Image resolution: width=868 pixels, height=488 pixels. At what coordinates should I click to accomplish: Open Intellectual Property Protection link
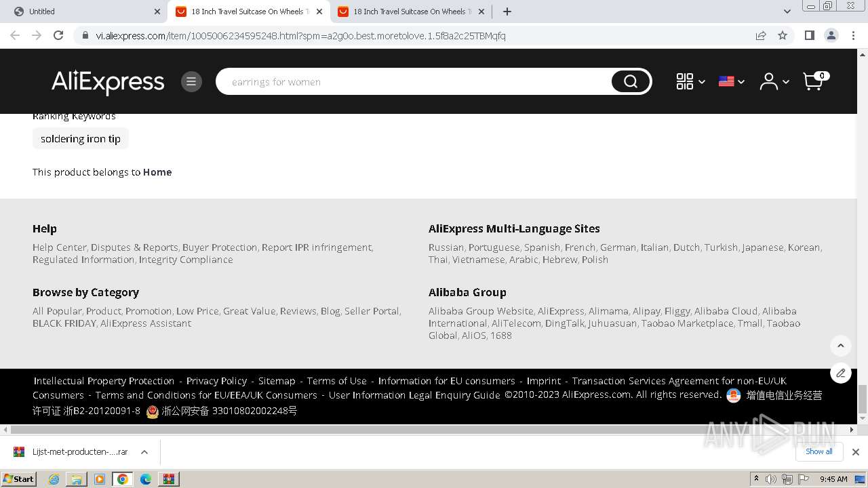(104, 381)
